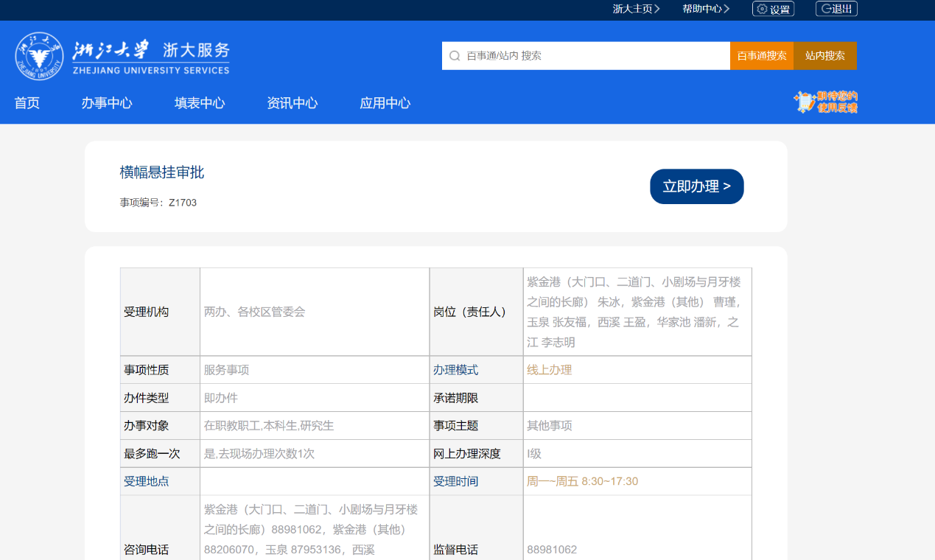Click the 即办件 value cell

pyautogui.click(x=315, y=398)
